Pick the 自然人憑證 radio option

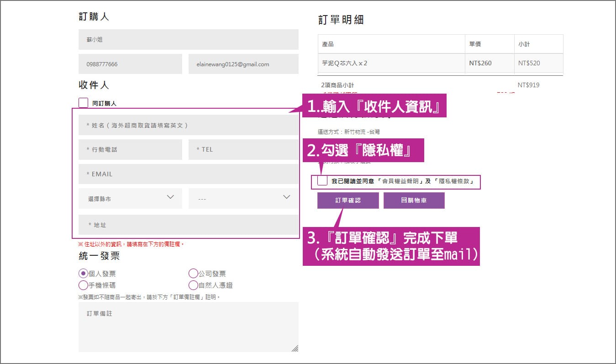193,285
